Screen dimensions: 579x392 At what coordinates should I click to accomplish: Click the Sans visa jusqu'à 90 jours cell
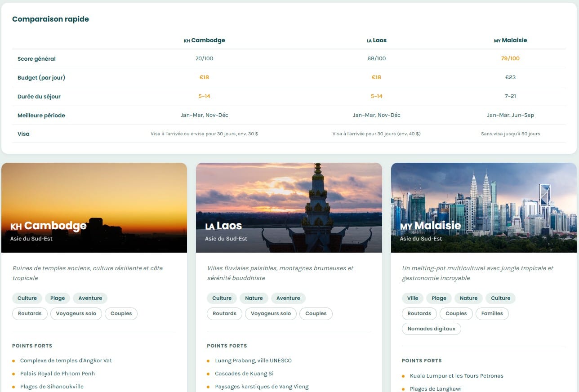pos(510,134)
